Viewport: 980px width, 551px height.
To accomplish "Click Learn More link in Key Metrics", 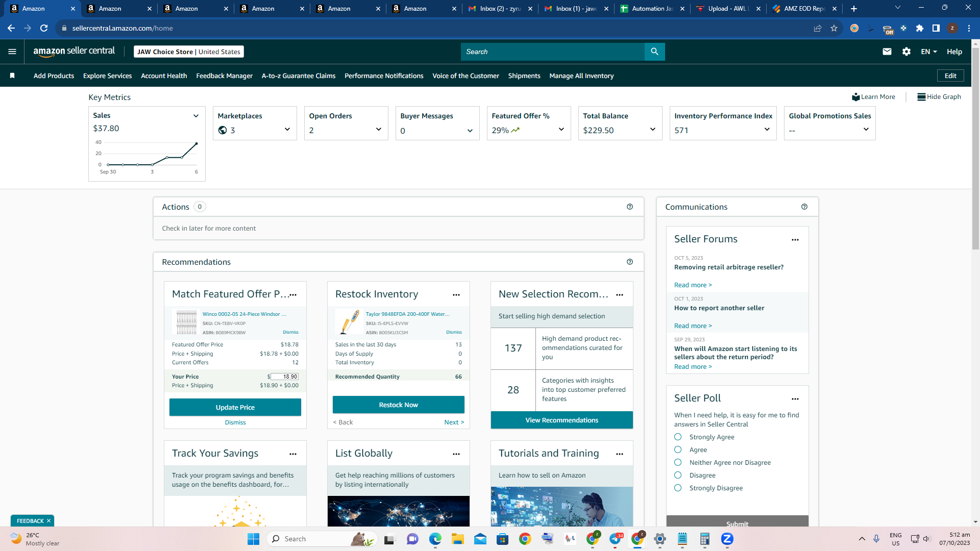I will pyautogui.click(x=873, y=97).
